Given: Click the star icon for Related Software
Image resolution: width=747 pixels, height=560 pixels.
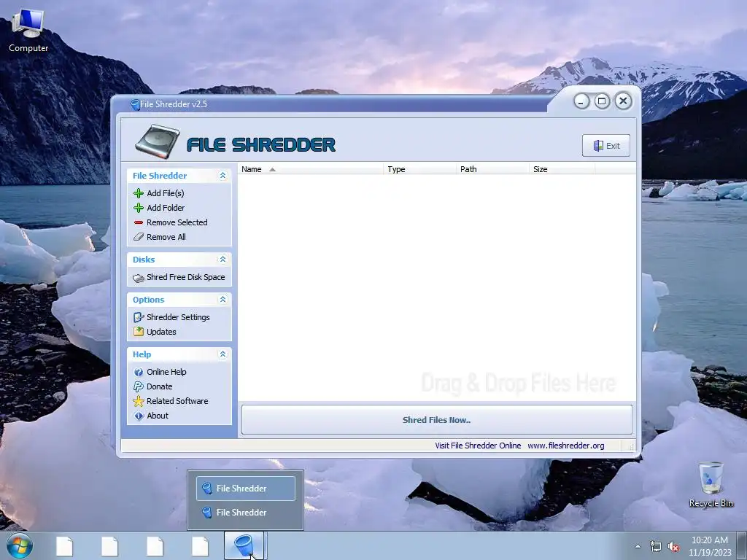Looking at the screenshot, I should (x=139, y=402).
